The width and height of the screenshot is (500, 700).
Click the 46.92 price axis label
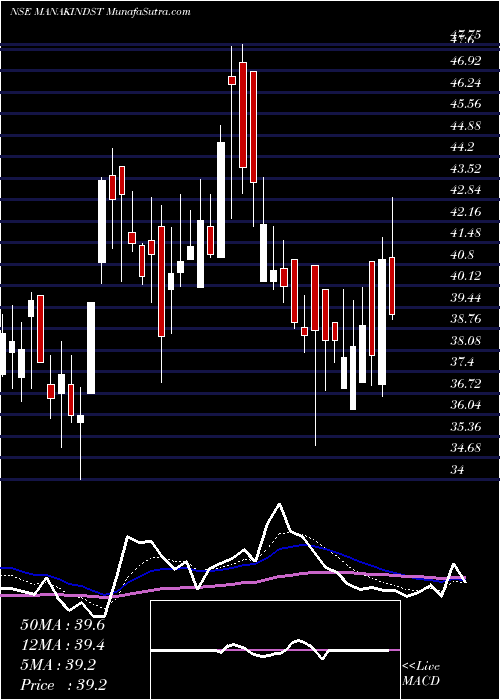(x=466, y=61)
